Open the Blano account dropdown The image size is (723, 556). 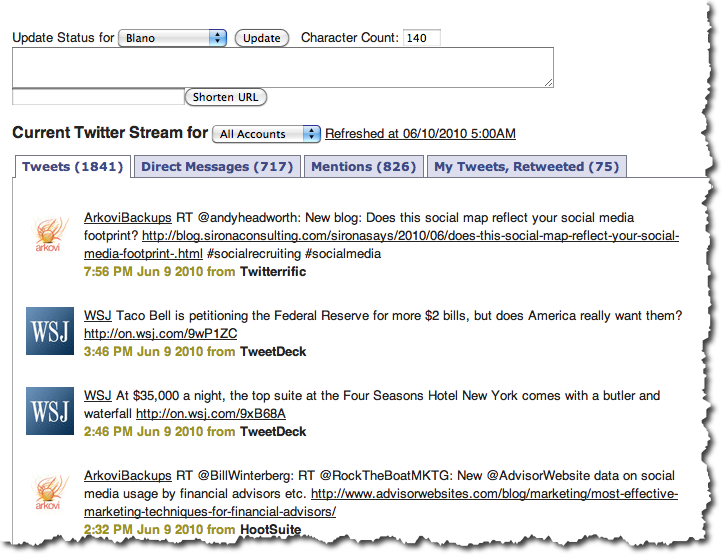point(172,38)
